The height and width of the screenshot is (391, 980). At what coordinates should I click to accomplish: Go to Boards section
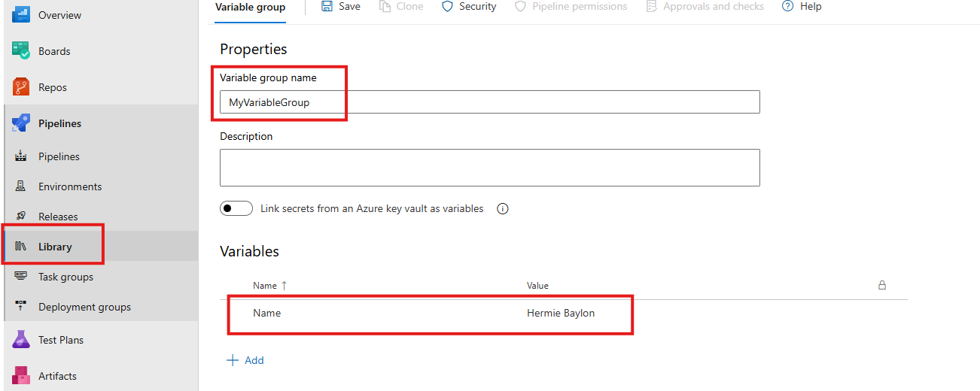[54, 51]
